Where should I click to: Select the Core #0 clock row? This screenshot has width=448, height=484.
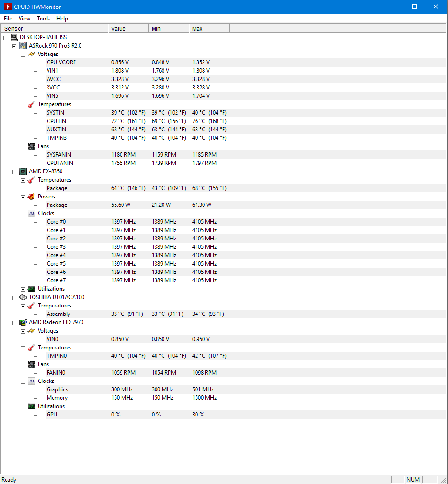245,222
